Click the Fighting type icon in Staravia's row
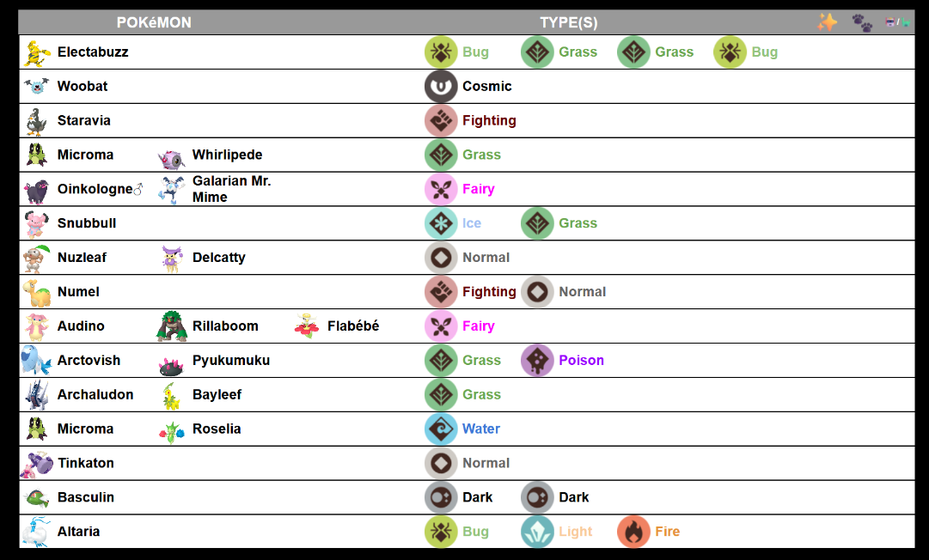This screenshot has height=560, width=929. 441,120
